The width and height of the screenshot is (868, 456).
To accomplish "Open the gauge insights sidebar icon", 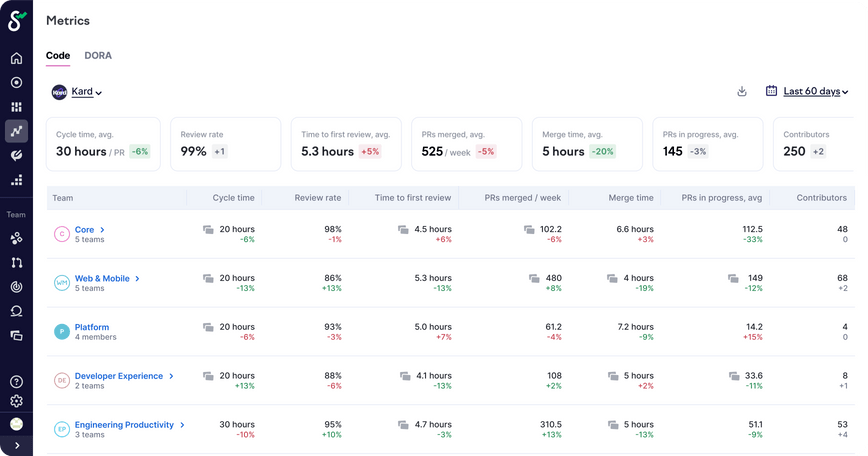I will pos(17,156).
